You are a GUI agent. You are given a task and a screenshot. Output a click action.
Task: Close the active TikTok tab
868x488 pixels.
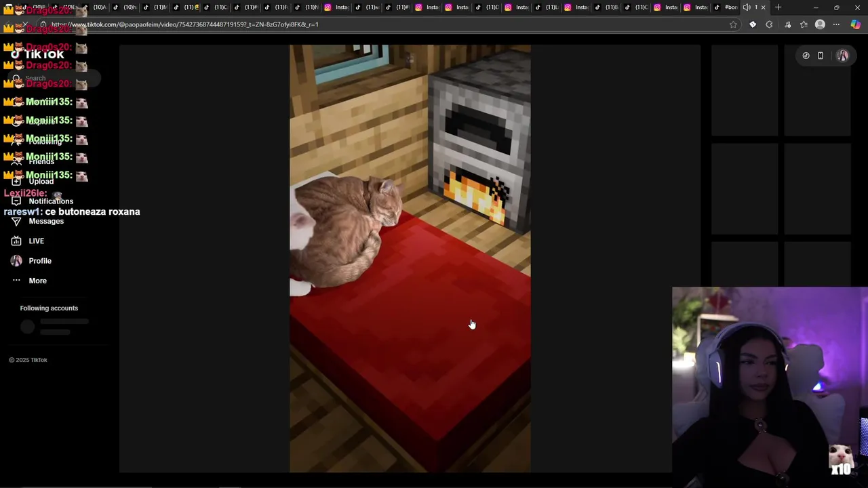click(763, 7)
